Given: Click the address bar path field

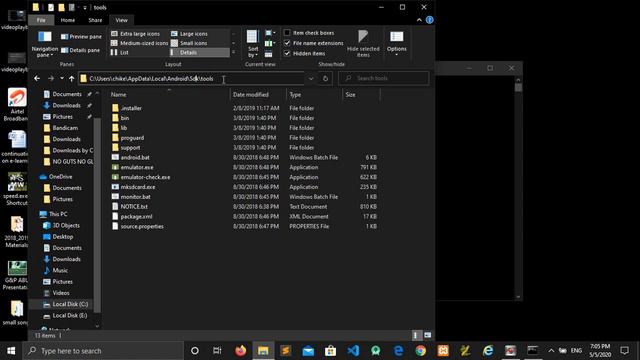Looking at the screenshot, I should point(192,78).
